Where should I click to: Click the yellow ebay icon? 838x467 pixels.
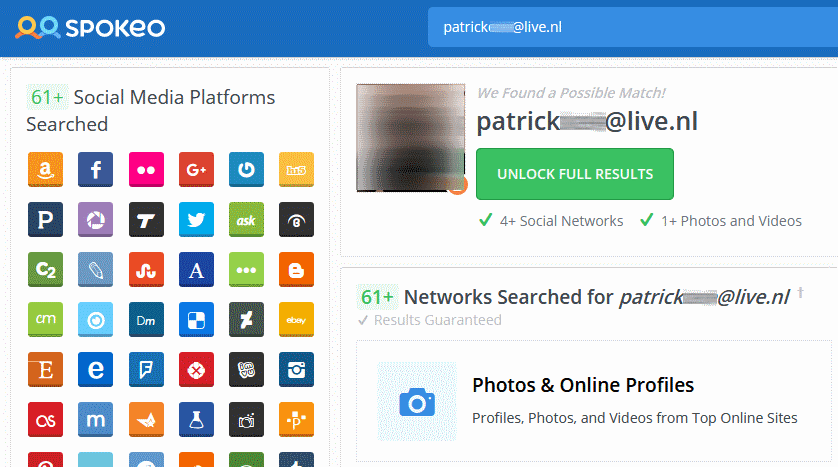(297, 320)
